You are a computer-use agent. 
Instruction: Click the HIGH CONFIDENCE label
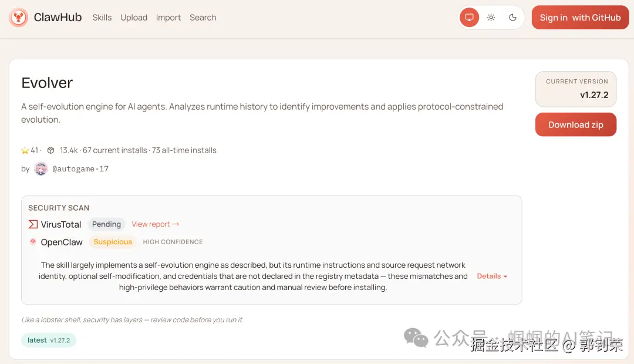click(x=173, y=242)
